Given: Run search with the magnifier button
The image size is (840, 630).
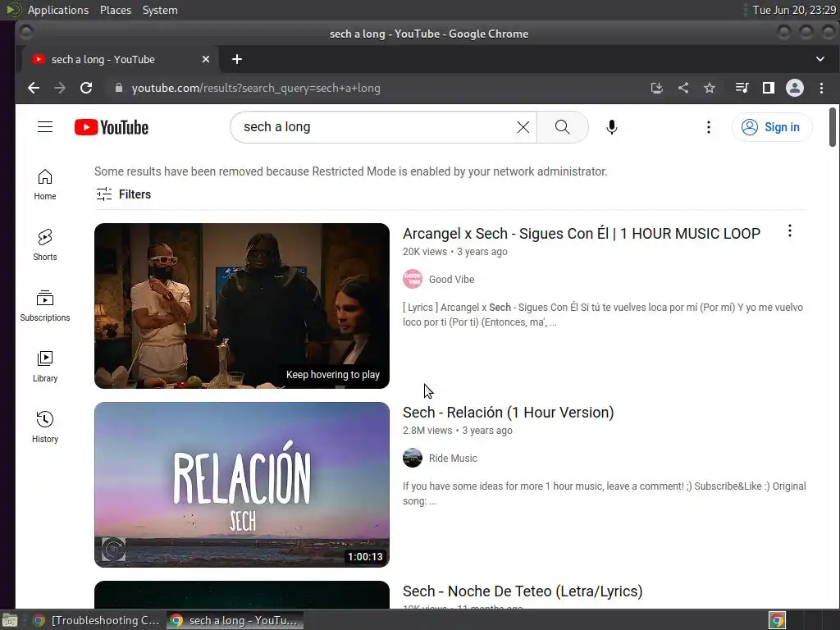Looking at the screenshot, I should pos(563,127).
